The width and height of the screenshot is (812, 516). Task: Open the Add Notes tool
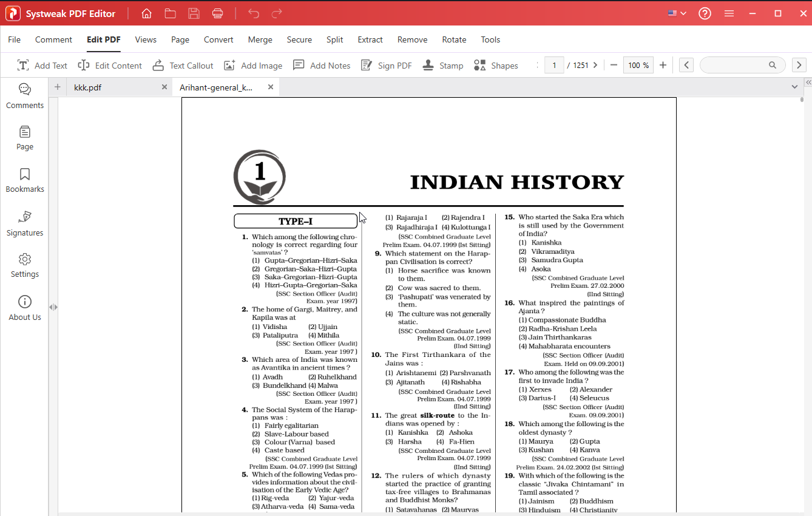point(322,65)
